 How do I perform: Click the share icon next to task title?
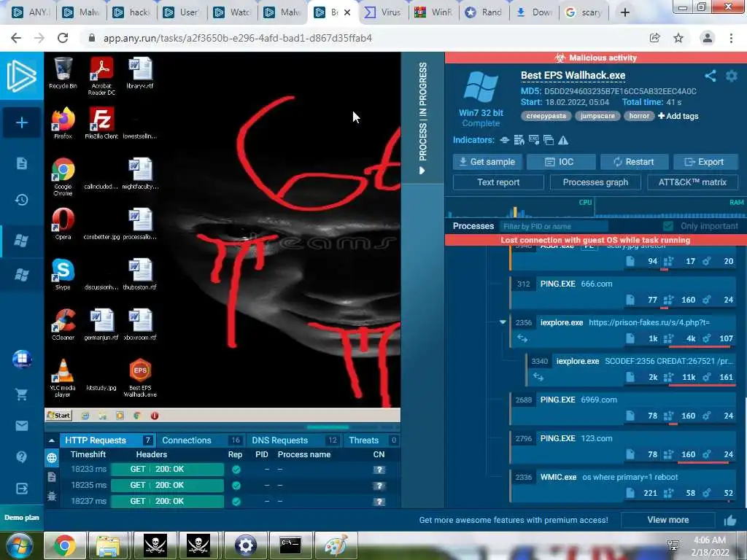click(x=711, y=76)
